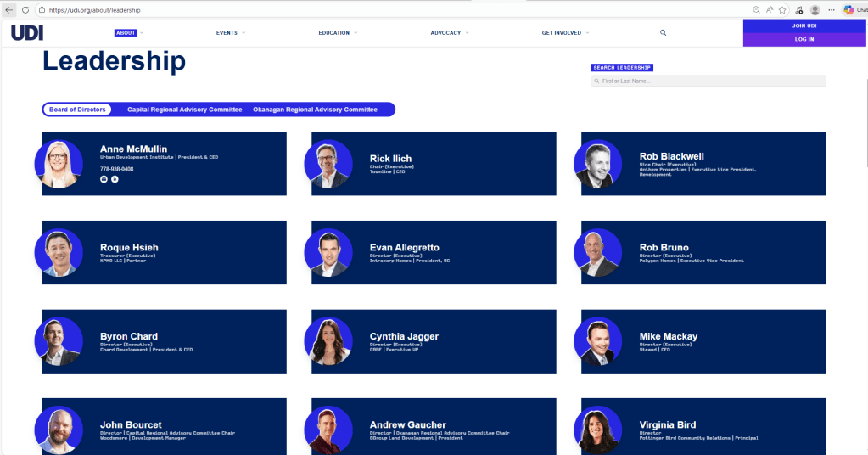Expand the Events navigation dropdown
868x455 pixels.
pos(231,33)
